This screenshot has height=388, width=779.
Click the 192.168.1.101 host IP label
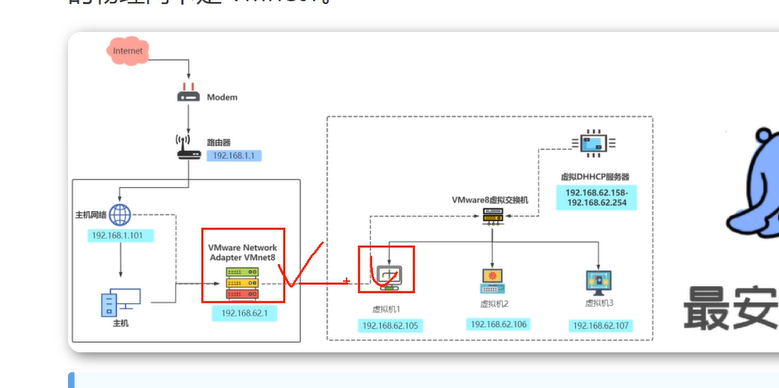tap(121, 235)
